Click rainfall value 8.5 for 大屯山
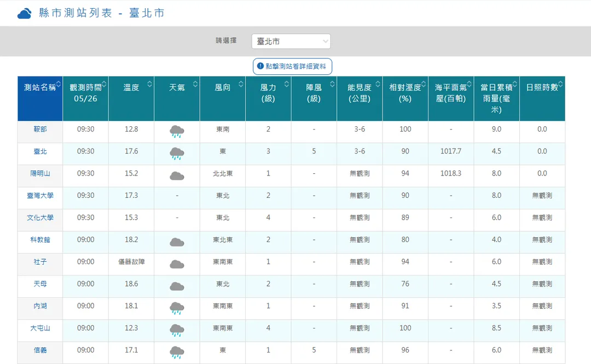 pyautogui.click(x=496, y=328)
